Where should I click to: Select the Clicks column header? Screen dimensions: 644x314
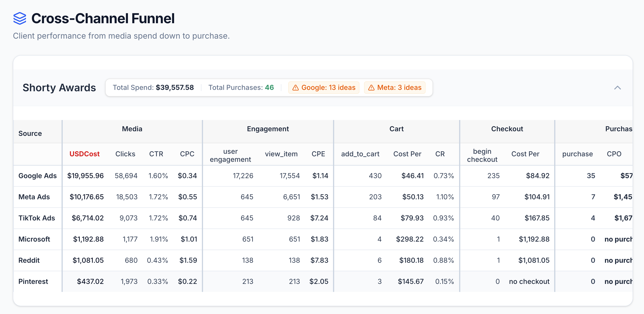125,154
